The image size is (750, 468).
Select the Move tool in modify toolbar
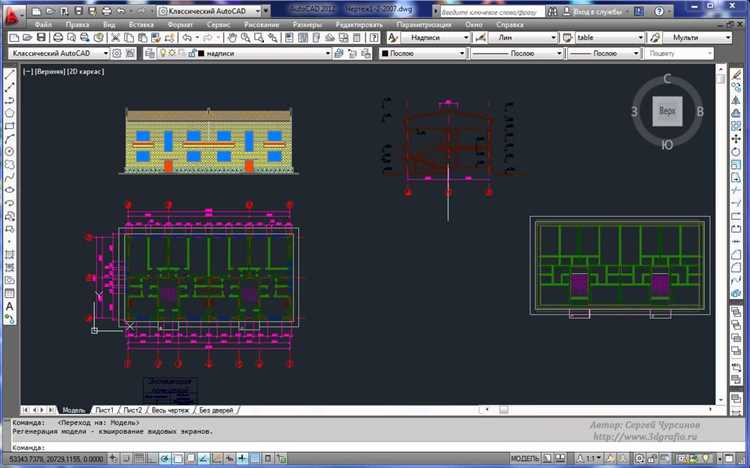736,139
